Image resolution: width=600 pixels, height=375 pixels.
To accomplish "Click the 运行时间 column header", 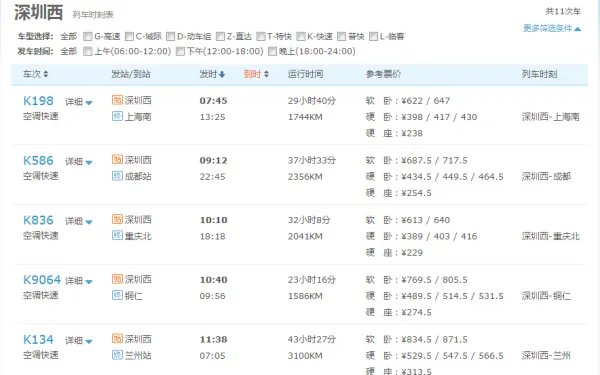I will [305, 74].
